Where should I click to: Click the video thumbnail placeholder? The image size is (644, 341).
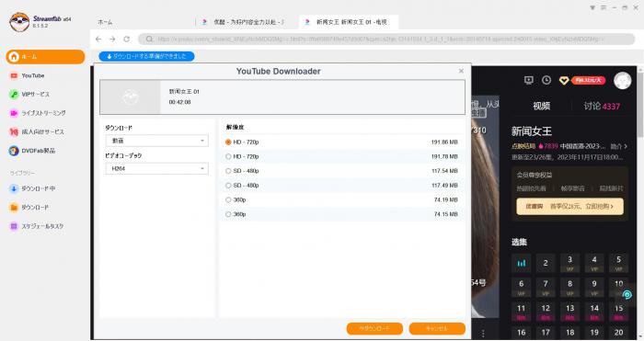click(x=131, y=97)
